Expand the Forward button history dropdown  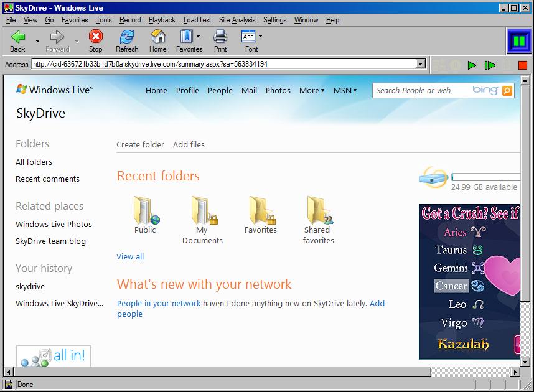pyautogui.click(x=77, y=41)
